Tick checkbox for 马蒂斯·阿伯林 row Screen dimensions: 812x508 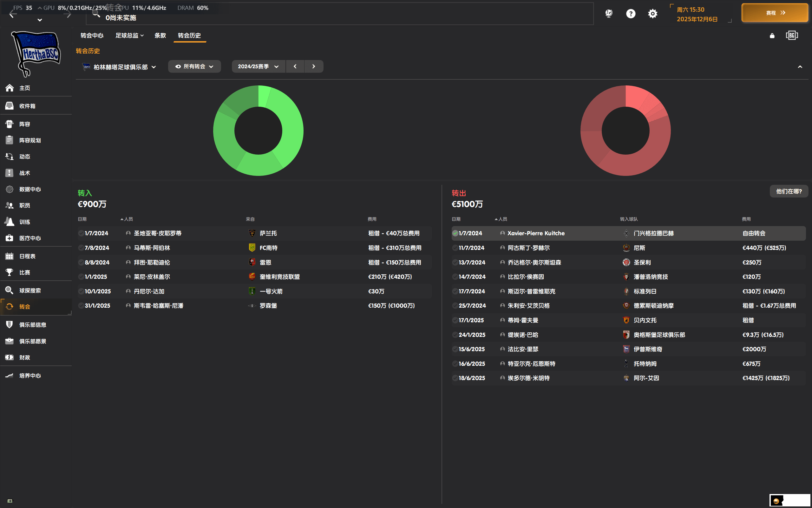[81, 248]
